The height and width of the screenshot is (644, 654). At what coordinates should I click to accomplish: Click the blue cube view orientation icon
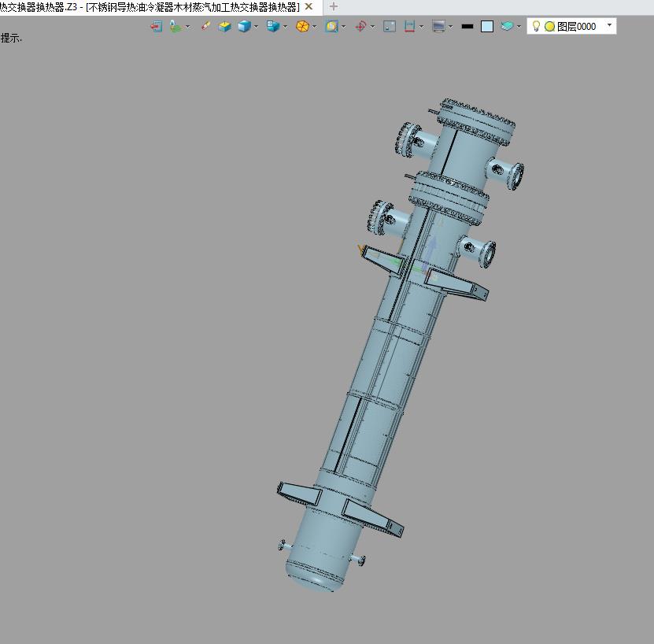pyautogui.click(x=273, y=26)
